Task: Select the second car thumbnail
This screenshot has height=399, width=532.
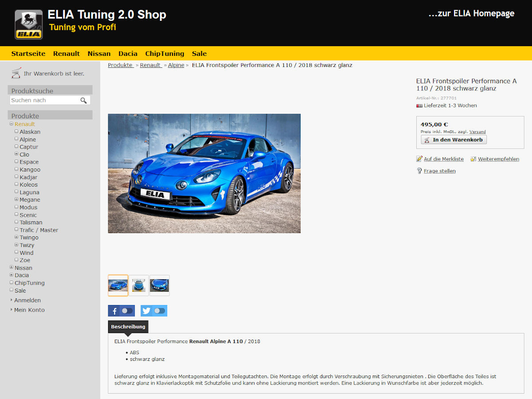Action: coord(139,286)
